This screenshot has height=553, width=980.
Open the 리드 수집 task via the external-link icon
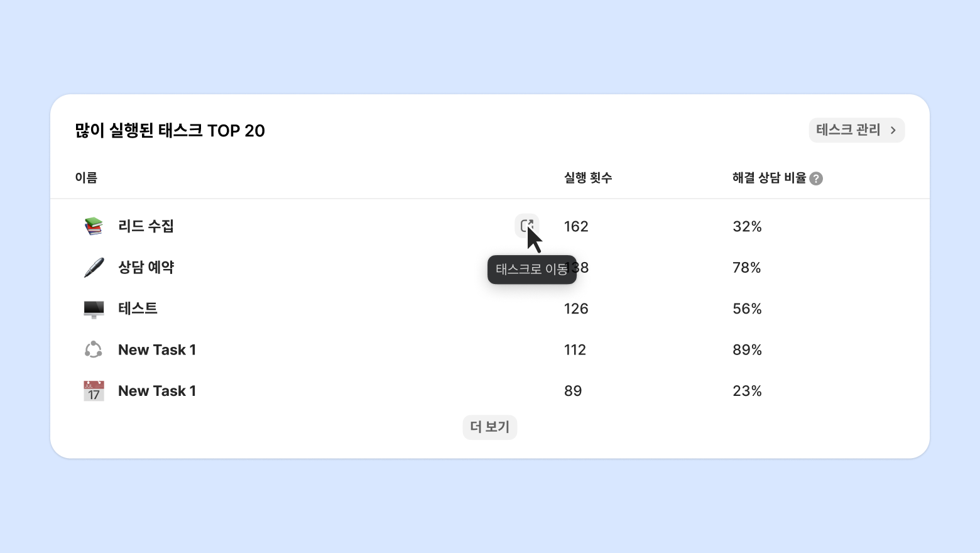point(526,225)
